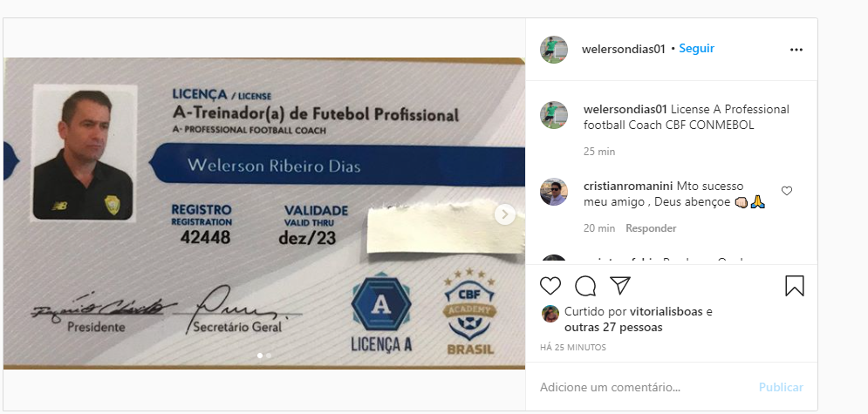The height and width of the screenshot is (414, 868).
Task: View the outras 27 pessoas likes list
Action: coord(613,327)
